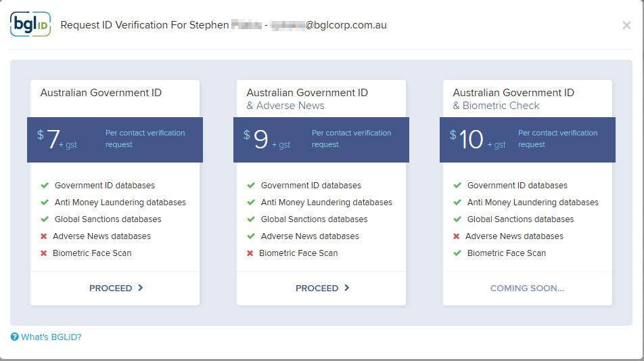Click chevron arrow beside second PROCEED
This screenshot has height=361, width=644.
tap(346, 288)
